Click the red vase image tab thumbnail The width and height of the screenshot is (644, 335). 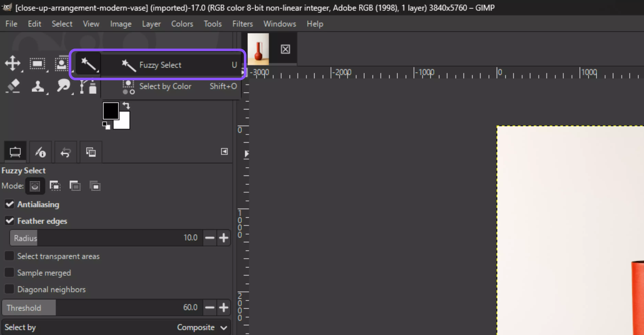pyautogui.click(x=258, y=49)
